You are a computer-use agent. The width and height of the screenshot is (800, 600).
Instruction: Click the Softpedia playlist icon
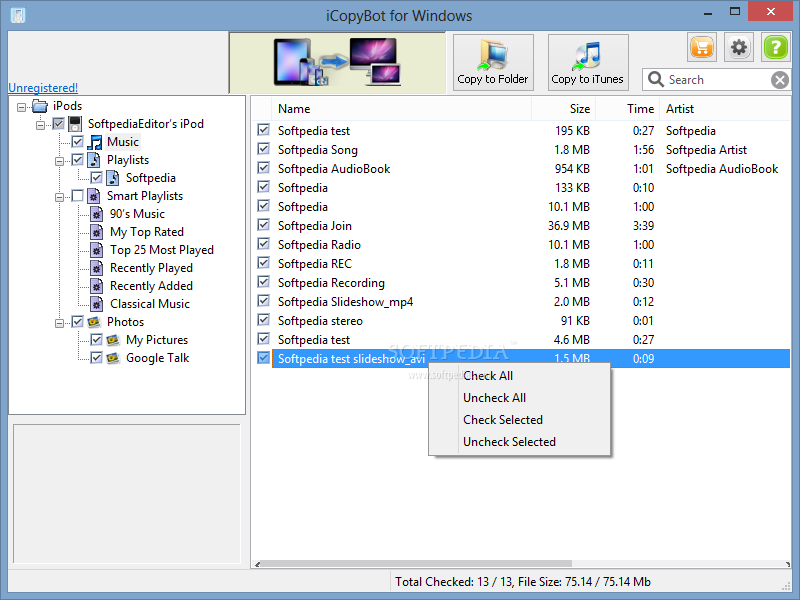[x=113, y=178]
